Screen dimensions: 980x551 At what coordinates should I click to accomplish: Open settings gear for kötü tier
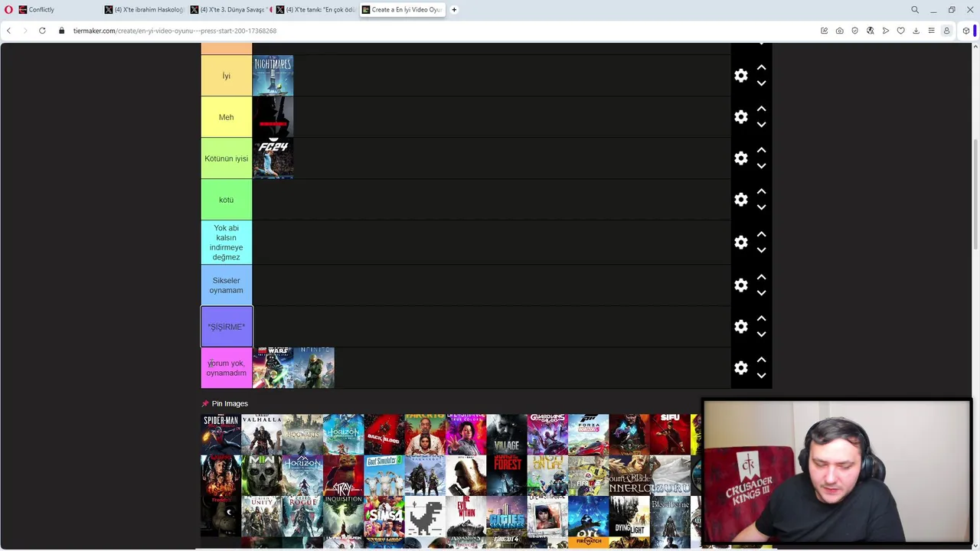tap(740, 200)
